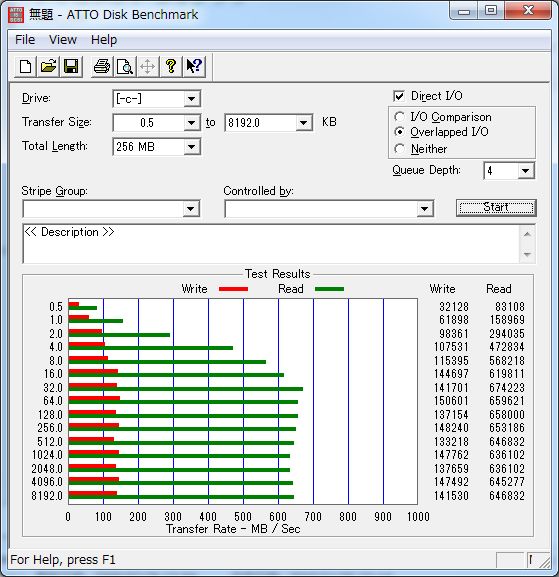The width and height of the screenshot is (559, 577).
Task: Click the New document toolbar icon
Action: pos(25,67)
